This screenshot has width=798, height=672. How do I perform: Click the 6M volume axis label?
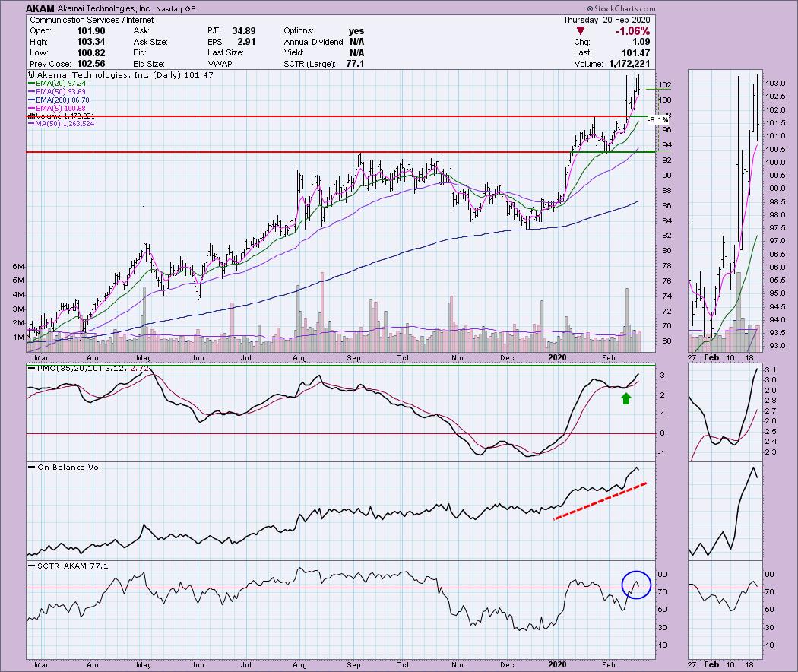(x=18, y=267)
